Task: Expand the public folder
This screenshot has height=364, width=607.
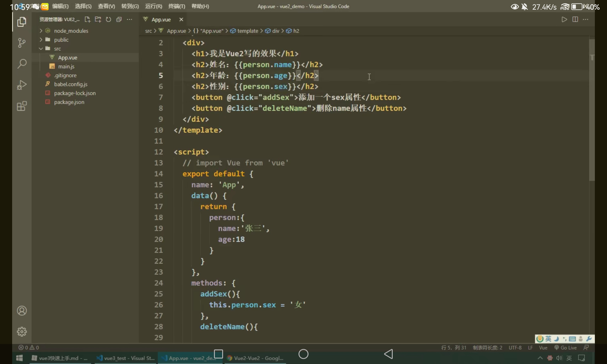Action: pos(61,40)
